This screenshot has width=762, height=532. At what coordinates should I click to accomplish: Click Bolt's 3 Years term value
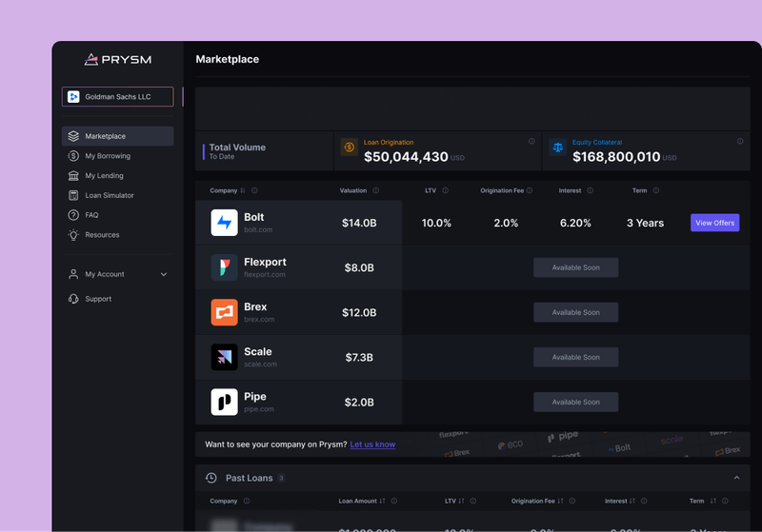point(645,223)
